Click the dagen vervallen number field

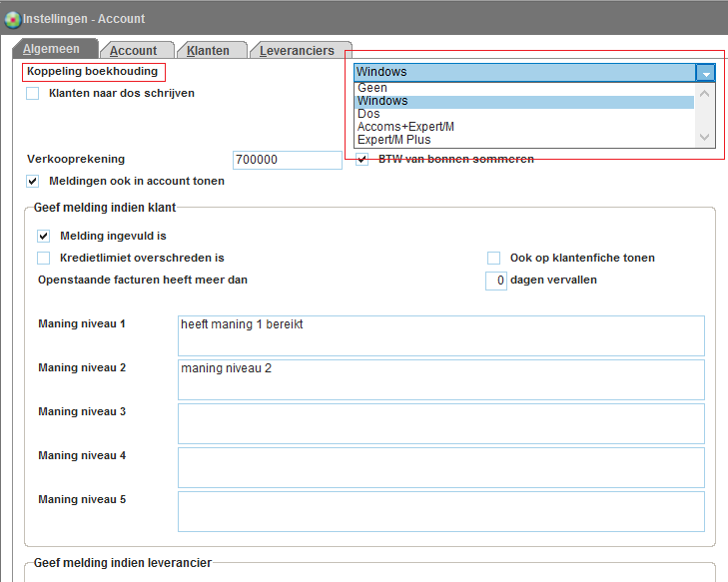495,281
